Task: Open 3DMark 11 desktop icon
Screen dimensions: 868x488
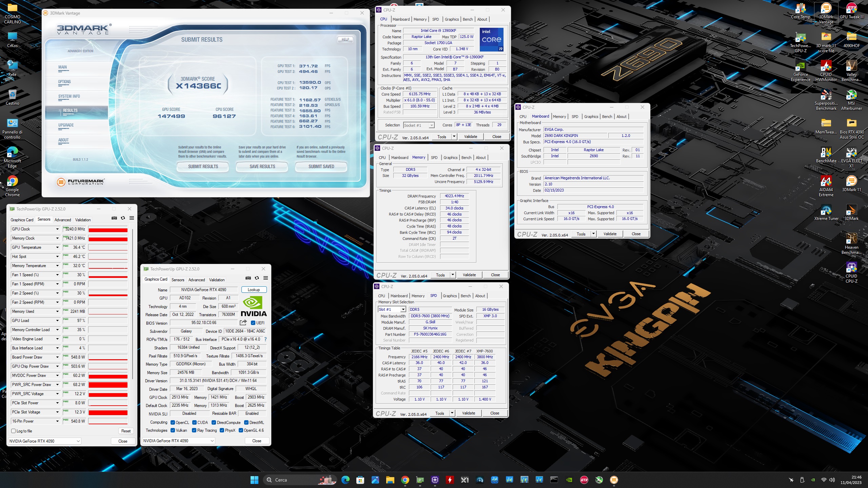Action: point(851,184)
